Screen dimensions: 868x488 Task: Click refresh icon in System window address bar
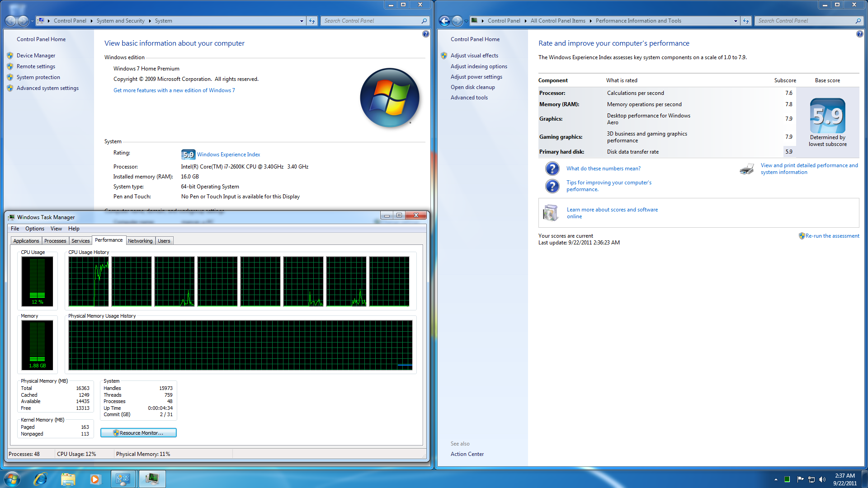click(x=312, y=21)
